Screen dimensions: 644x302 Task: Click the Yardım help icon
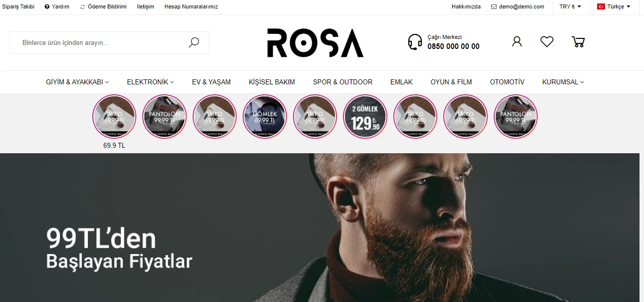(x=47, y=7)
